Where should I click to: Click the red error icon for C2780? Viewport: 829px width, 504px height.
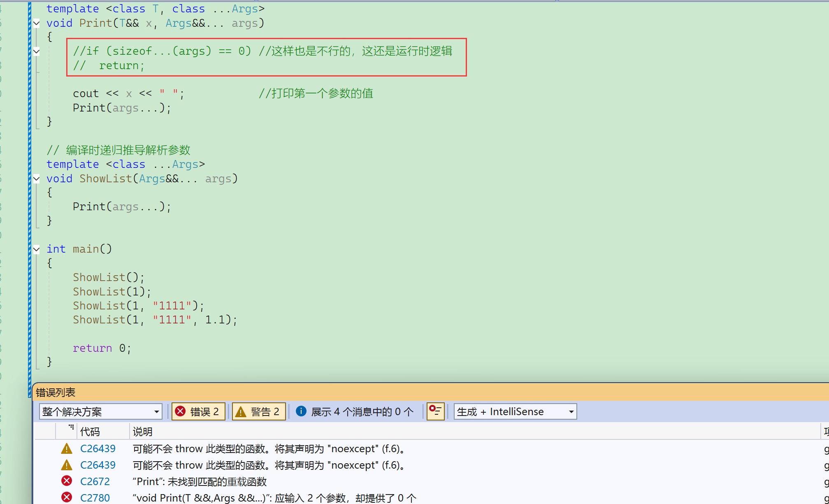coord(67,497)
